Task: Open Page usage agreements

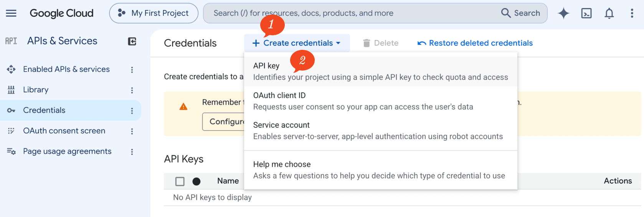Action: pyautogui.click(x=67, y=151)
